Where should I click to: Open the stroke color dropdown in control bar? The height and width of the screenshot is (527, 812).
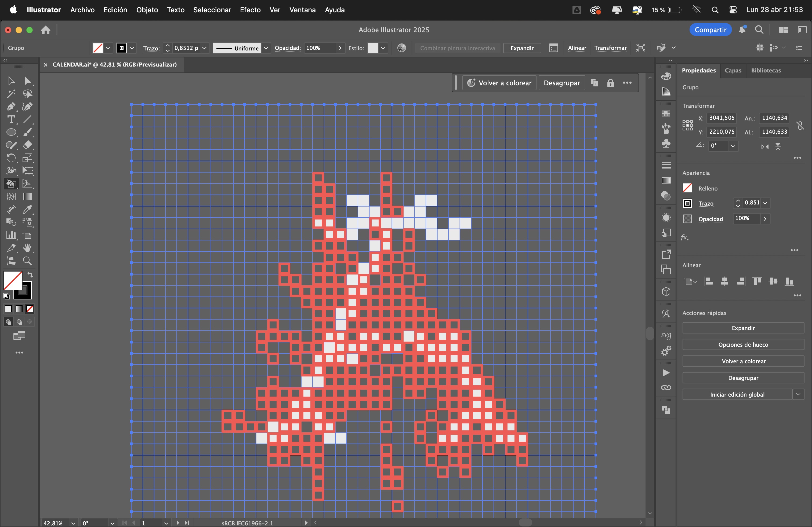[132, 48]
